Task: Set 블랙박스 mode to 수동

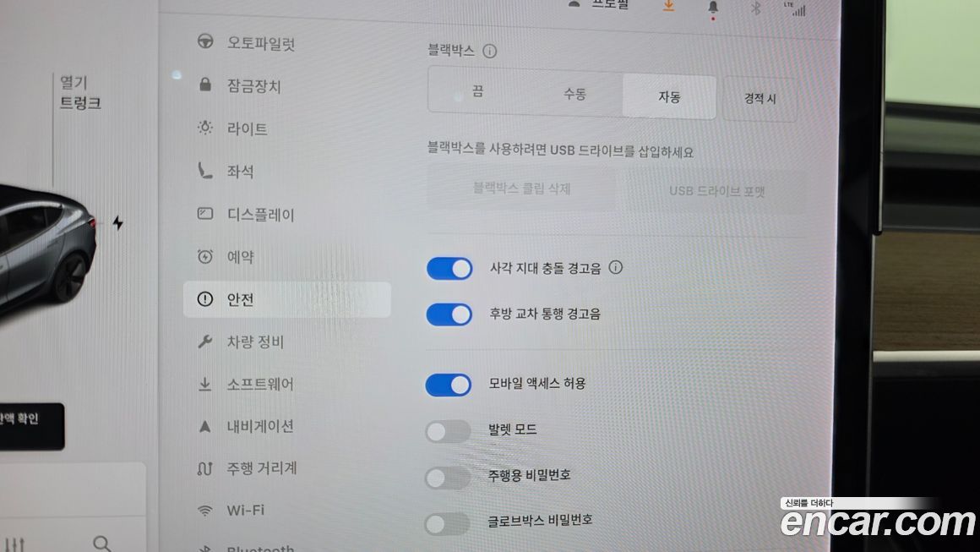Action: (574, 94)
